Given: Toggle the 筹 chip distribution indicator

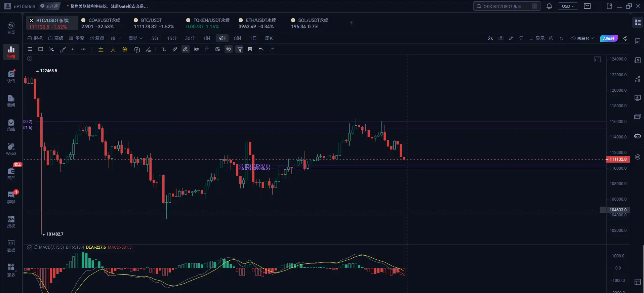Looking at the screenshot, I should click(125, 50).
